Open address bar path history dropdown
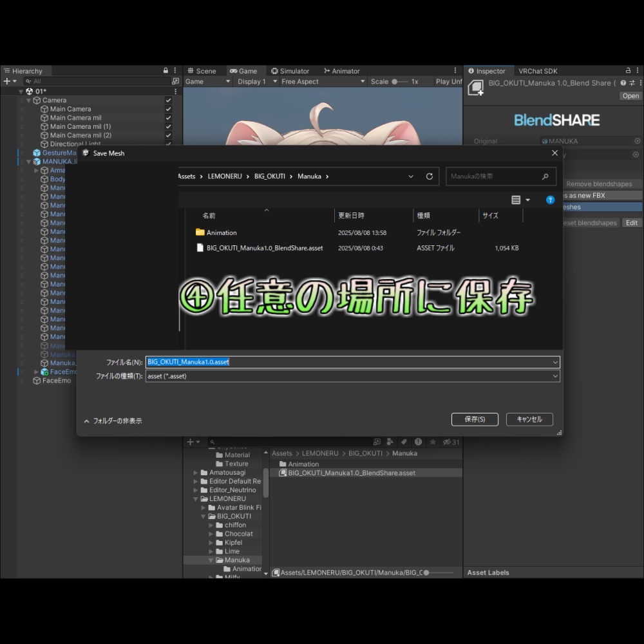This screenshot has width=644, height=644. pos(411,176)
